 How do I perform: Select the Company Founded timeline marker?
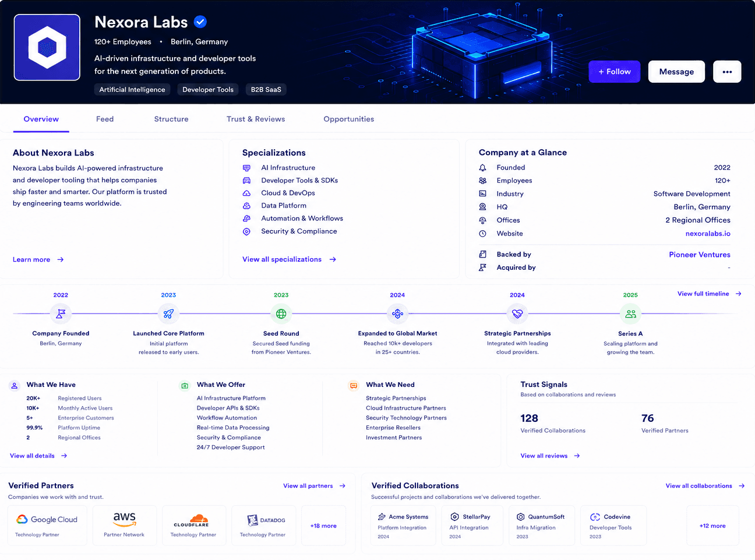tap(61, 314)
